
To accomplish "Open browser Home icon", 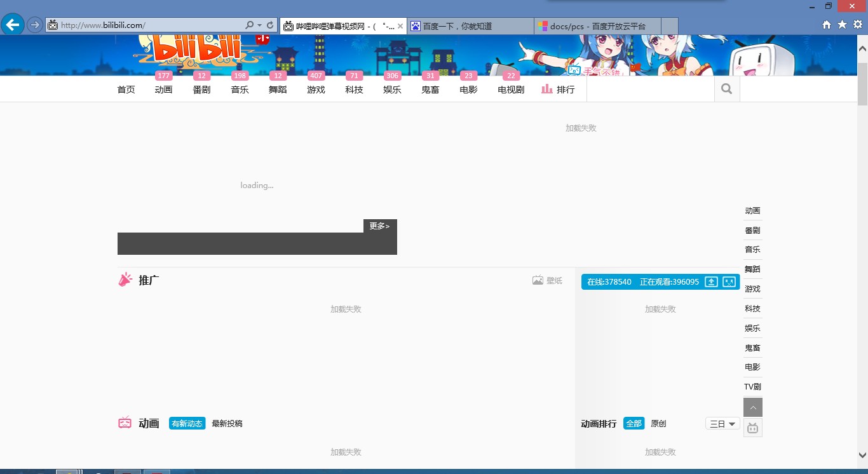I will [827, 25].
